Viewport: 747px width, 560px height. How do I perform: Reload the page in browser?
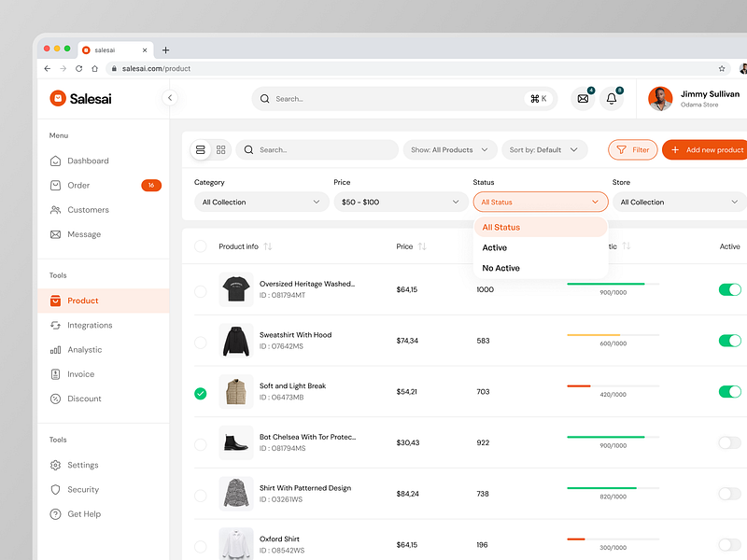tap(78, 68)
